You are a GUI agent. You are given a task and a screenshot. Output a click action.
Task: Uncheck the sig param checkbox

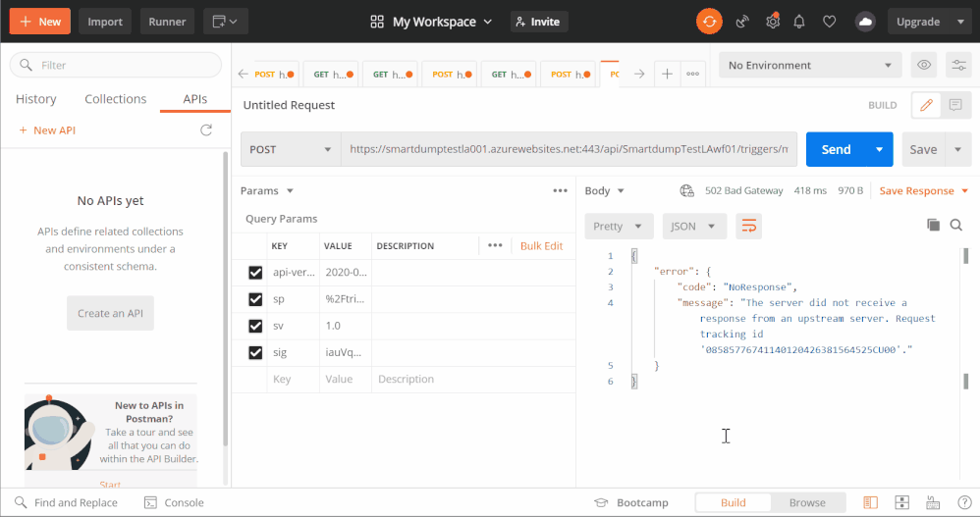[x=255, y=353]
